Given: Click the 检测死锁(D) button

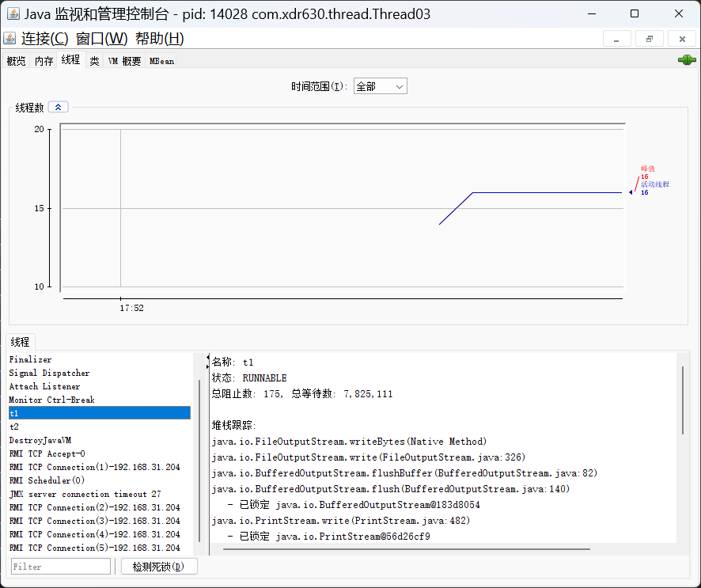Looking at the screenshot, I should [159, 567].
